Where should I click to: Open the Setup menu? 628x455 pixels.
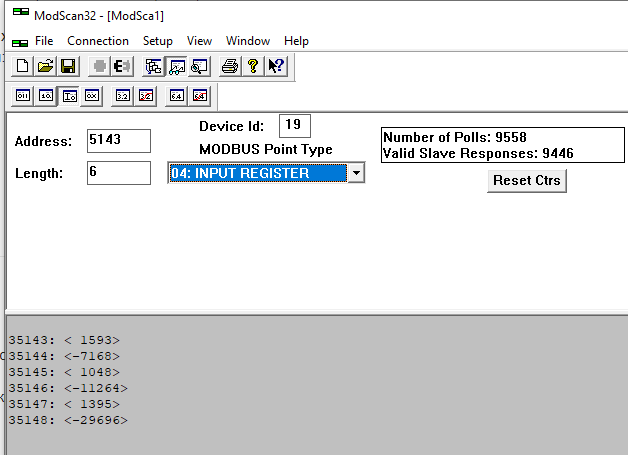click(158, 41)
